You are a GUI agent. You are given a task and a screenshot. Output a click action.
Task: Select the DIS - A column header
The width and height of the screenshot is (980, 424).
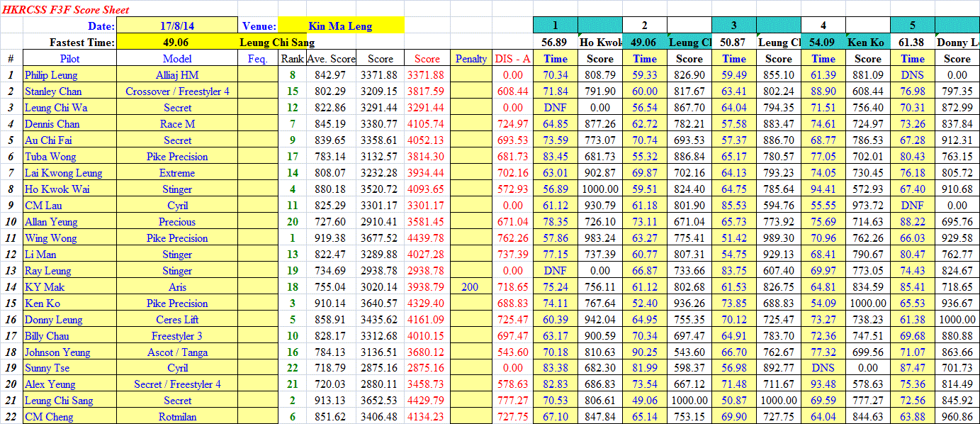(x=512, y=59)
